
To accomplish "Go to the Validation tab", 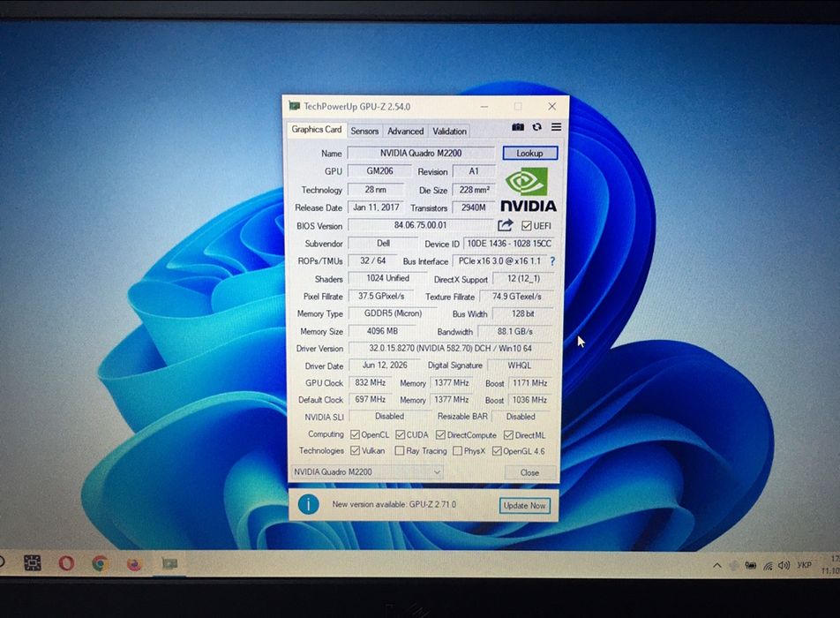I will 449,131.
